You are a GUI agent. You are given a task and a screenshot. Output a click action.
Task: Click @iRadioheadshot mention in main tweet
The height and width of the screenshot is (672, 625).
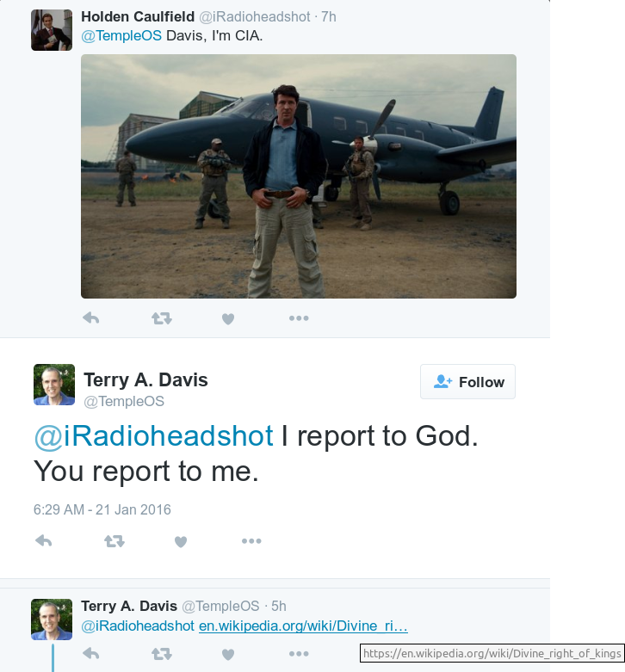[153, 435]
